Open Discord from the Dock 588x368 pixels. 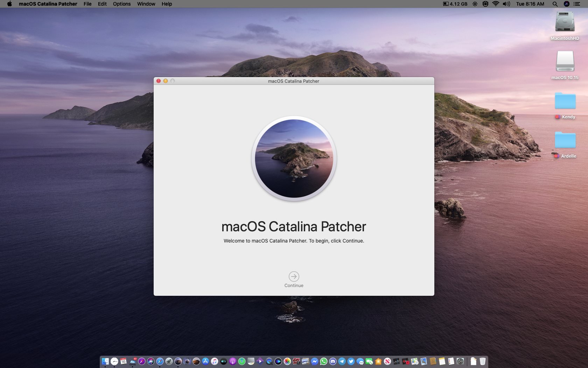point(333,361)
